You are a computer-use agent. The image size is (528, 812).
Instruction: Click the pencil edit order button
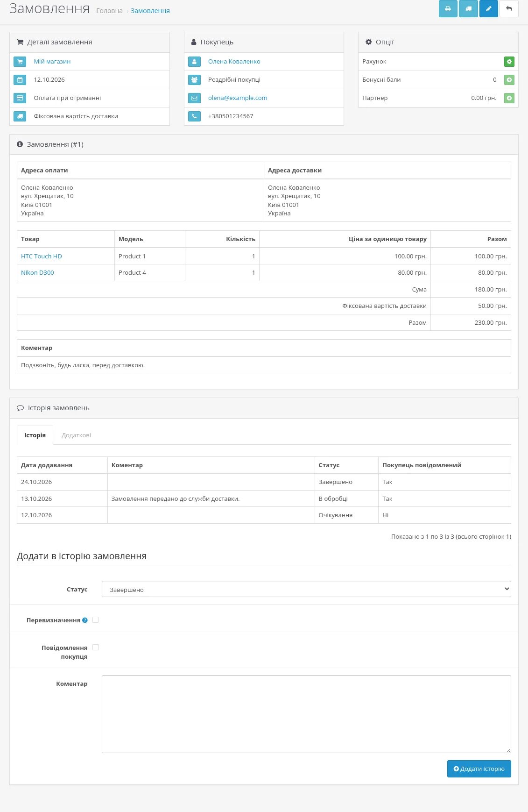coord(489,9)
